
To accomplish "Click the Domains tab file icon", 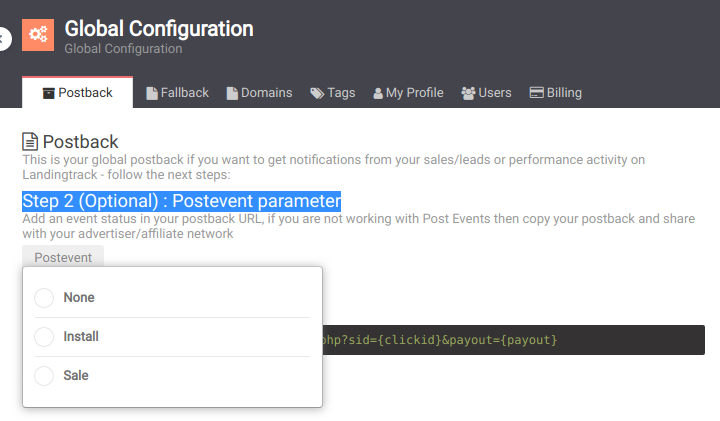I will coord(232,93).
